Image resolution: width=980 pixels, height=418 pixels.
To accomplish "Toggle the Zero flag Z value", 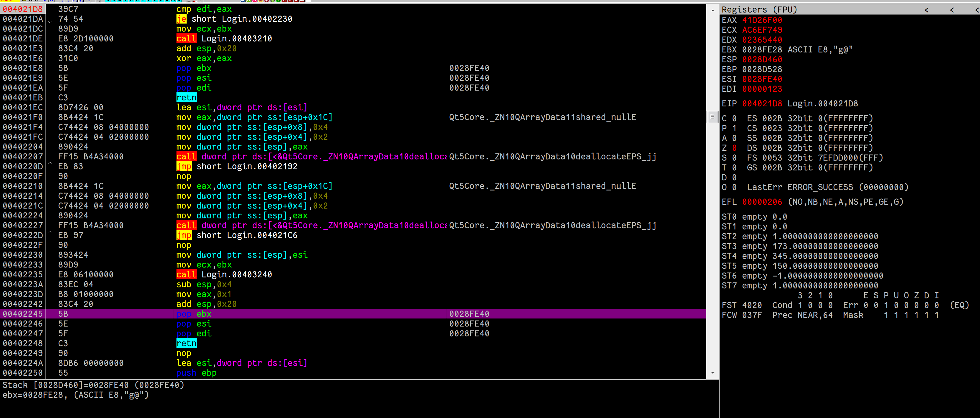I will [734, 148].
